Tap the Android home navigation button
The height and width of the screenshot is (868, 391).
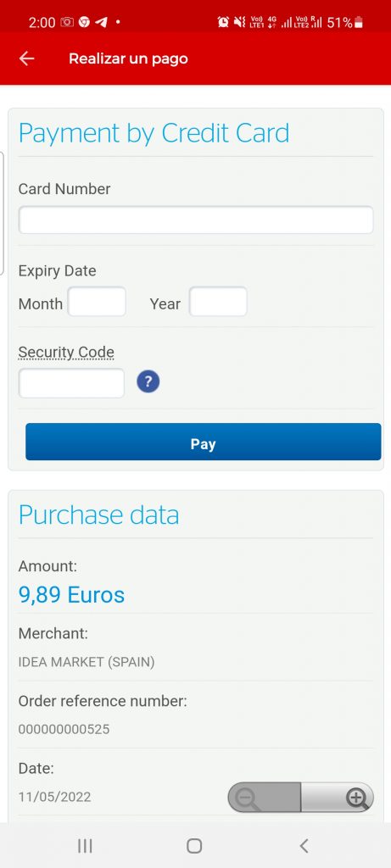[x=194, y=845]
